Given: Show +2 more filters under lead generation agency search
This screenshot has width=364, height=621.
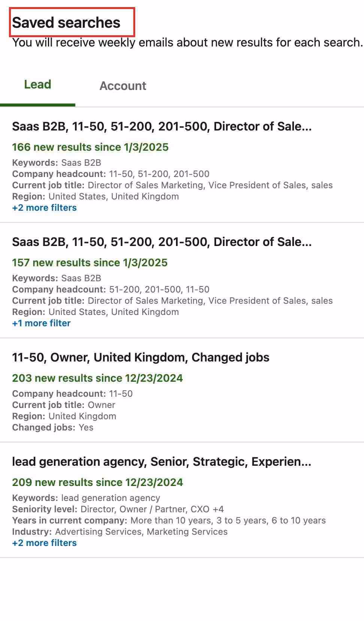Looking at the screenshot, I should tap(44, 543).
